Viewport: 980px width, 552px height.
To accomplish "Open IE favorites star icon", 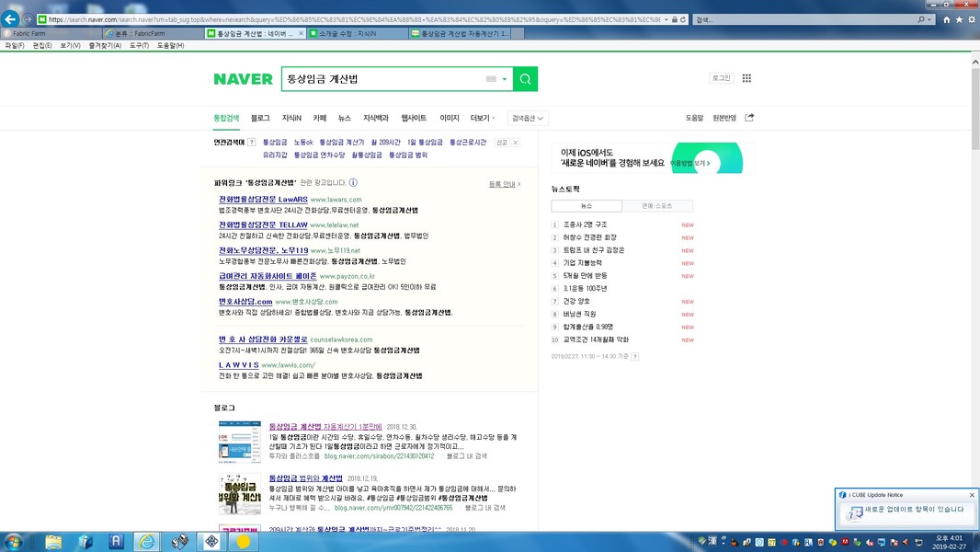I will (x=960, y=19).
